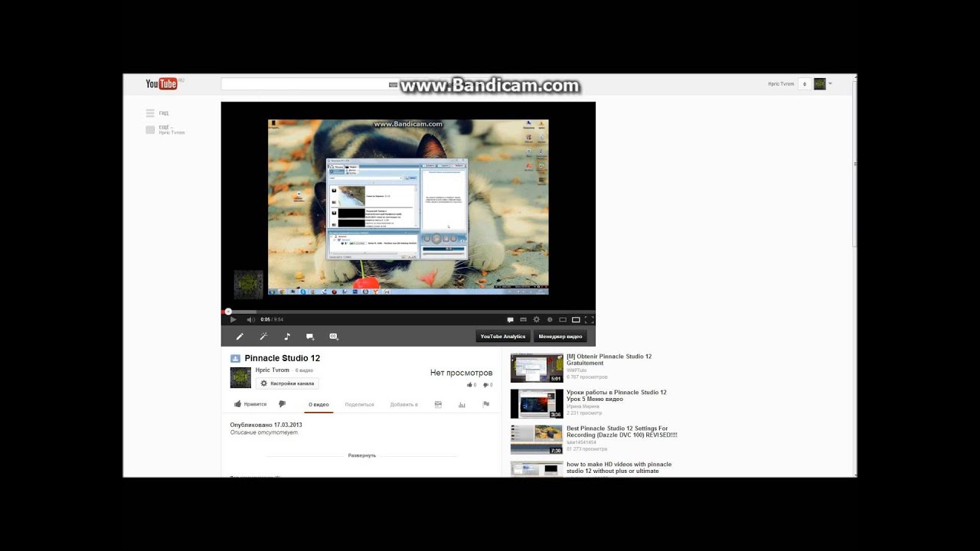Open the magic wand enhancements tool

click(263, 337)
